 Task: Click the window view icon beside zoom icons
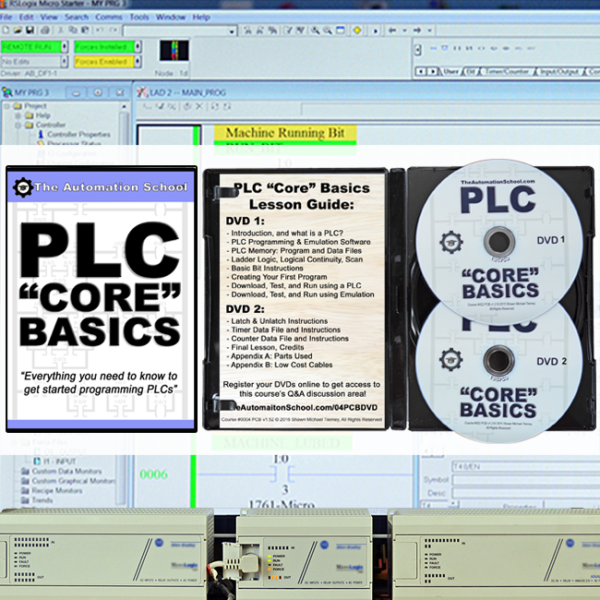[340, 30]
